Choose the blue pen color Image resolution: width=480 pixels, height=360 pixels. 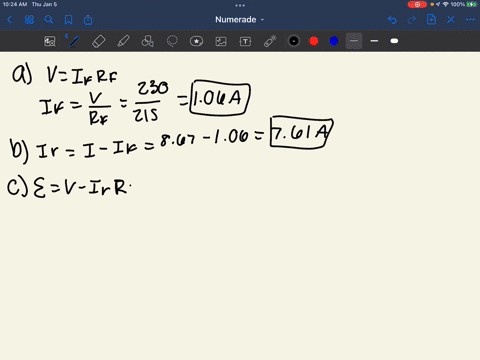pos(334,41)
